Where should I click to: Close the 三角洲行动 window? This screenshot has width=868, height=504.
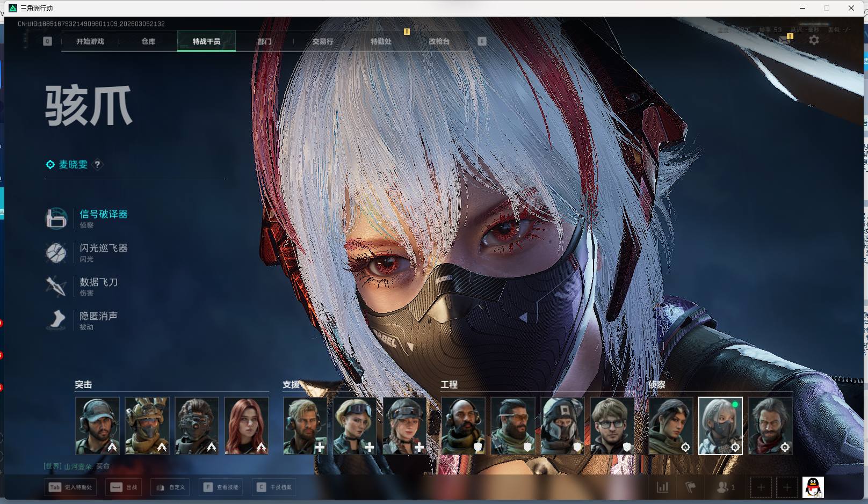(851, 8)
